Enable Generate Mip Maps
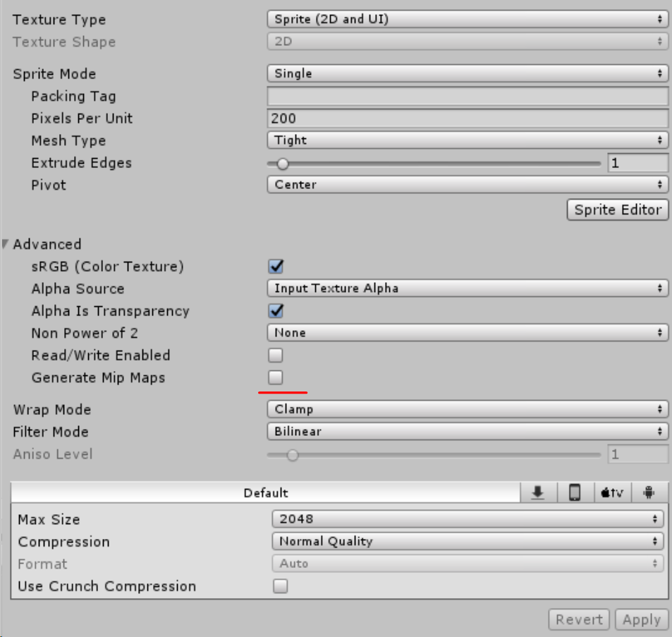 tap(275, 377)
